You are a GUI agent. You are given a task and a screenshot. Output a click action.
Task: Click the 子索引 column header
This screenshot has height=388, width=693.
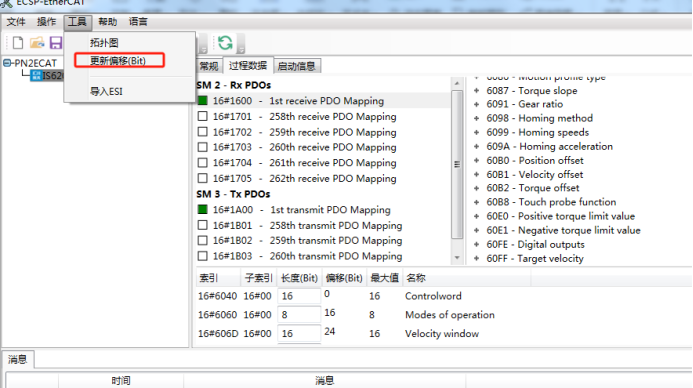(259, 278)
